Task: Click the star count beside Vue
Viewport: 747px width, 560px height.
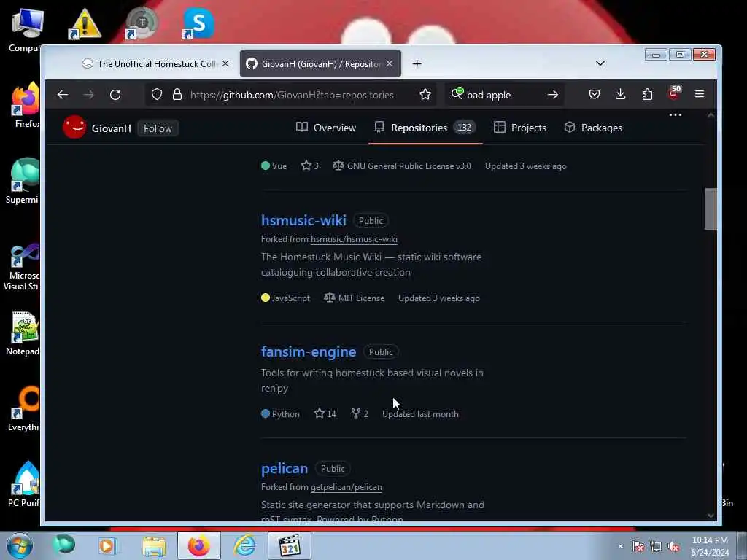Action: (309, 166)
